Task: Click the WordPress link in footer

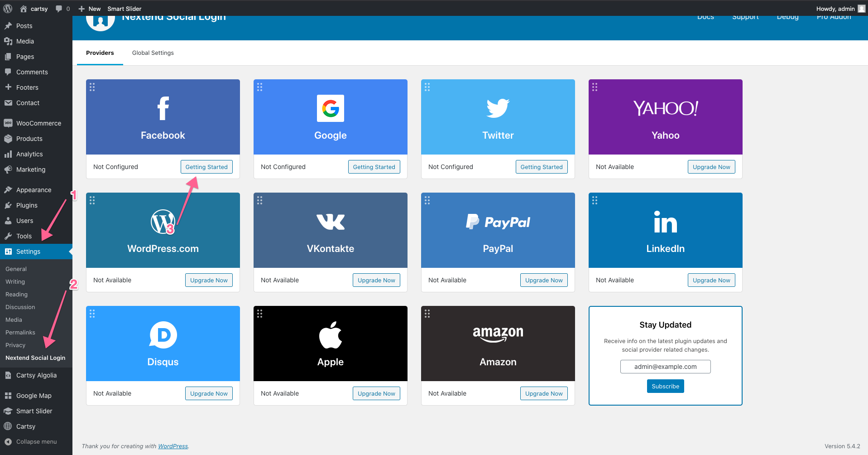Action: pyautogui.click(x=173, y=446)
